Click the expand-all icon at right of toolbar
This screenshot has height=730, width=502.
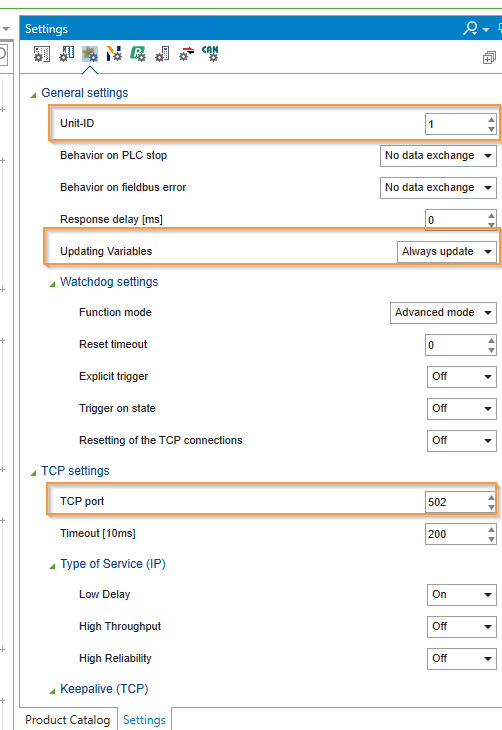[x=489, y=58]
